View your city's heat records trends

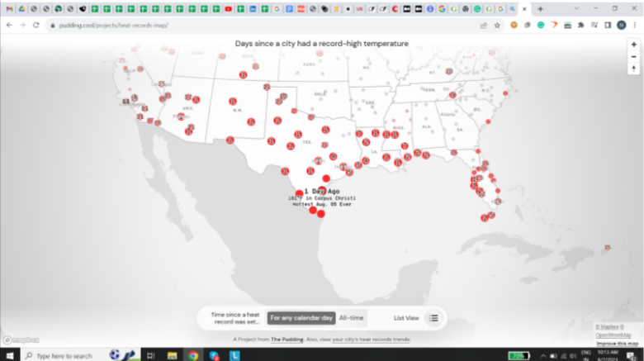pos(372,340)
